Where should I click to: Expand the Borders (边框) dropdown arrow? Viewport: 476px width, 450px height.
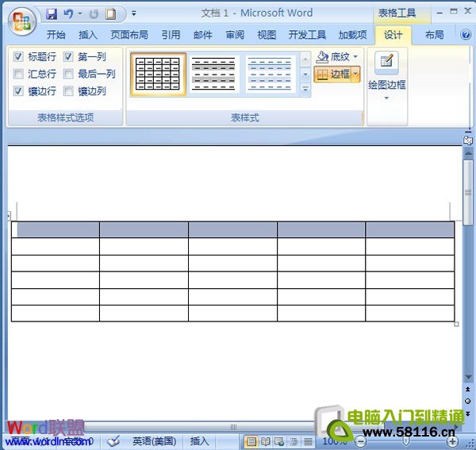coord(355,74)
